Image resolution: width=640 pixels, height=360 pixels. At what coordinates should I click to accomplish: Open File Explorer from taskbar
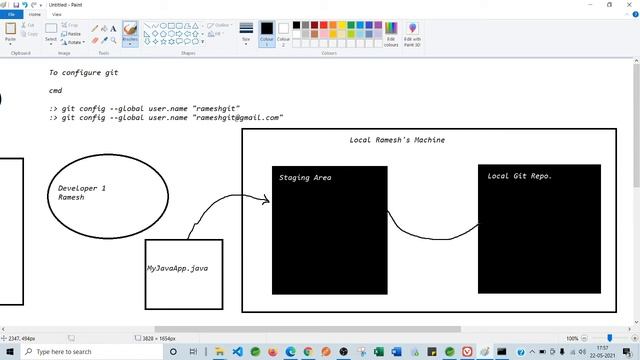(x=220, y=351)
